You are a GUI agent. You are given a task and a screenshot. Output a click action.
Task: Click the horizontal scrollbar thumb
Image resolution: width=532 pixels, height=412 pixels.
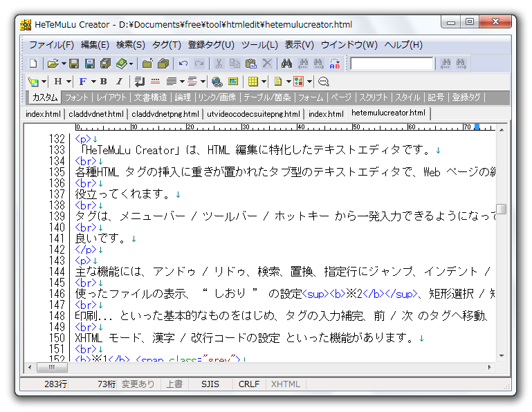click(52, 367)
